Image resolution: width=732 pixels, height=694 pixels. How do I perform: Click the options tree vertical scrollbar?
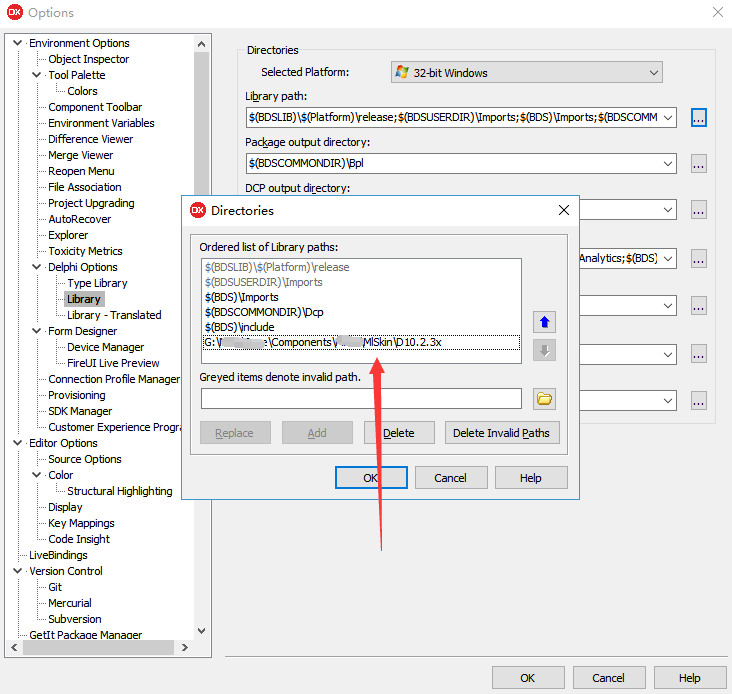click(x=201, y=300)
